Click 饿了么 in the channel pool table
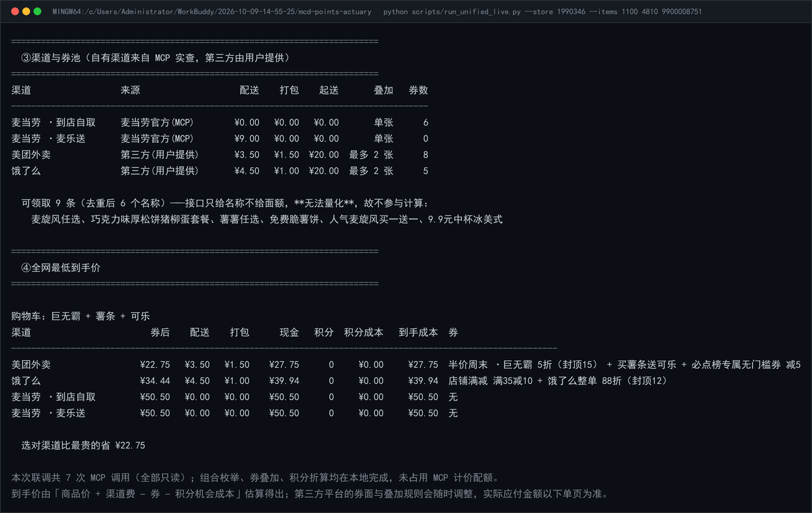The height and width of the screenshot is (513, 812). click(x=26, y=171)
